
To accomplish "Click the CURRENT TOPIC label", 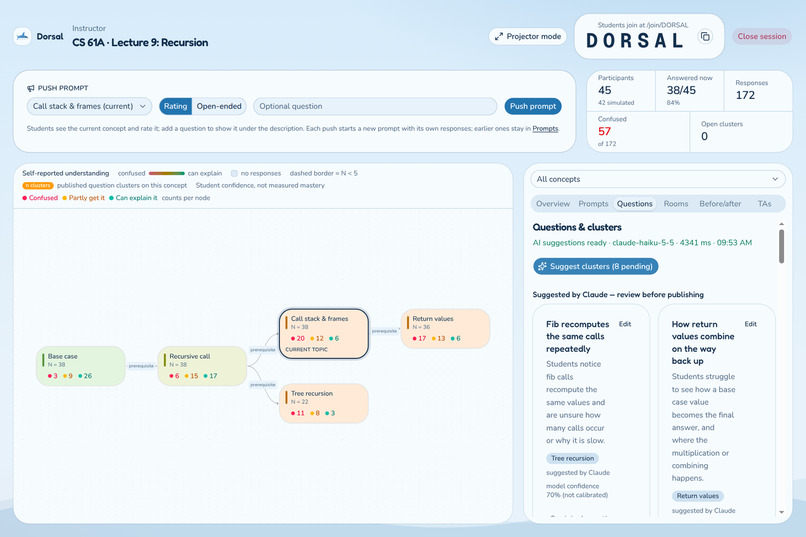I will pyautogui.click(x=306, y=349).
